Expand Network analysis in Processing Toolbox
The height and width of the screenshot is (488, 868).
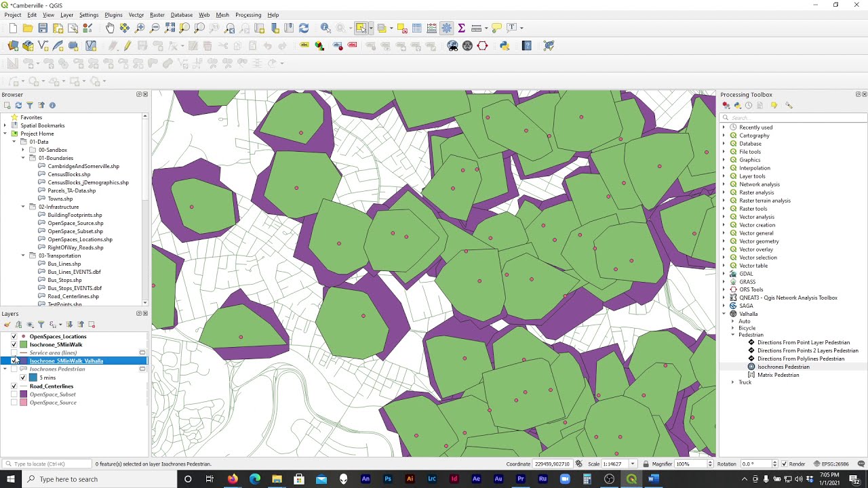point(724,184)
